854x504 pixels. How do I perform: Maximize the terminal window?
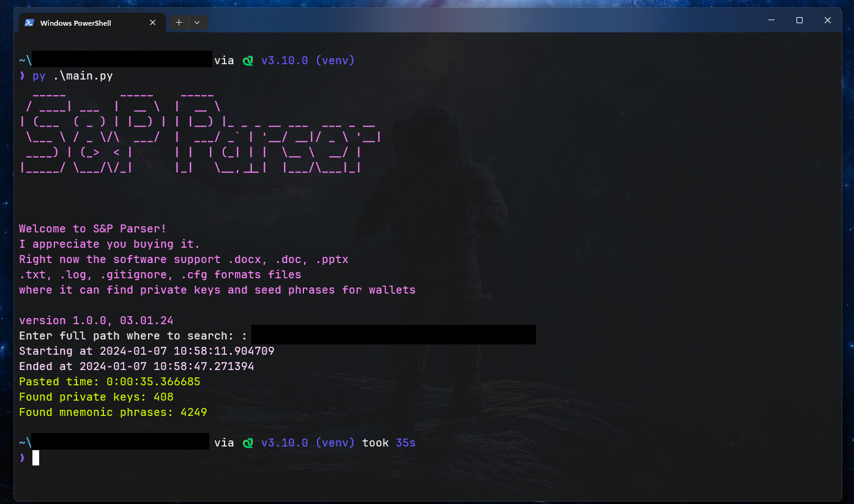pyautogui.click(x=799, y=20)
